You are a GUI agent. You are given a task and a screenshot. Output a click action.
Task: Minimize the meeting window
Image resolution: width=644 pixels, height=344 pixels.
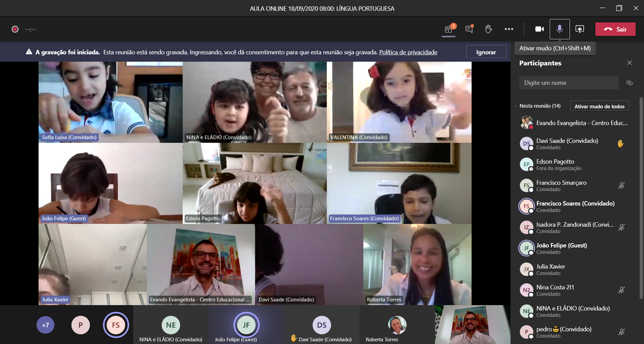(x=602, y=8)
